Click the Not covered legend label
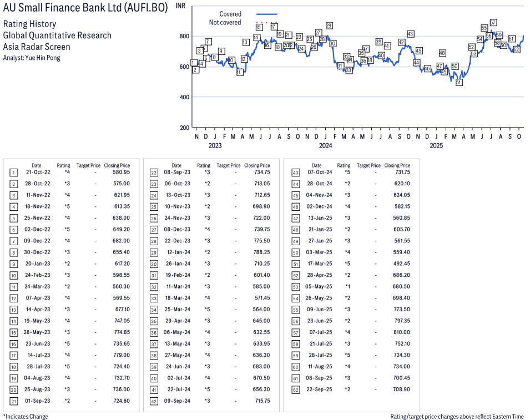The height and width of the screenshot is (420, 530). [225, 23]
